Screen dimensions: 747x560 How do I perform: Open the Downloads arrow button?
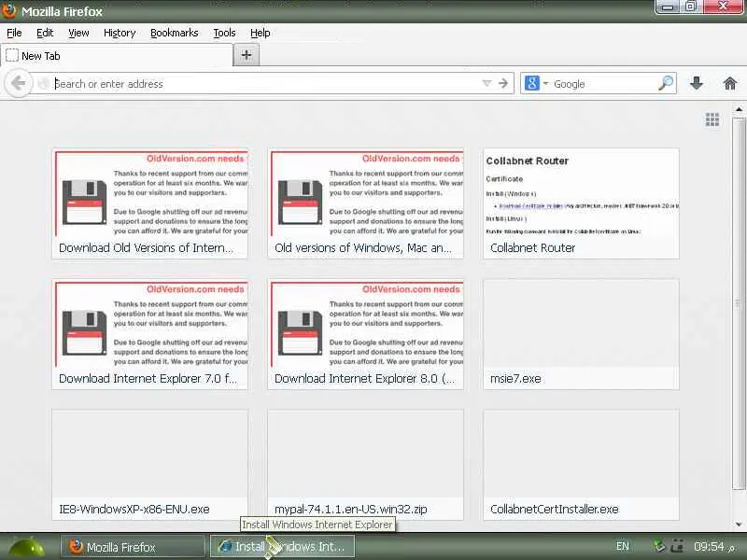696,83
